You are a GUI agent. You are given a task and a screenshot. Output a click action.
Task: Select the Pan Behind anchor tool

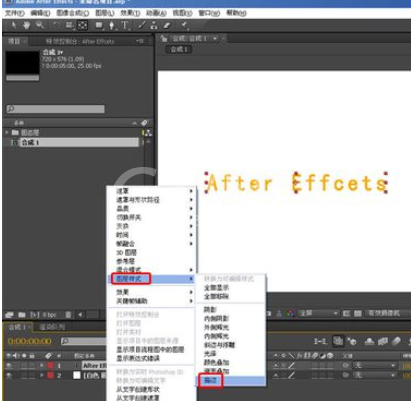pos(82,25)
